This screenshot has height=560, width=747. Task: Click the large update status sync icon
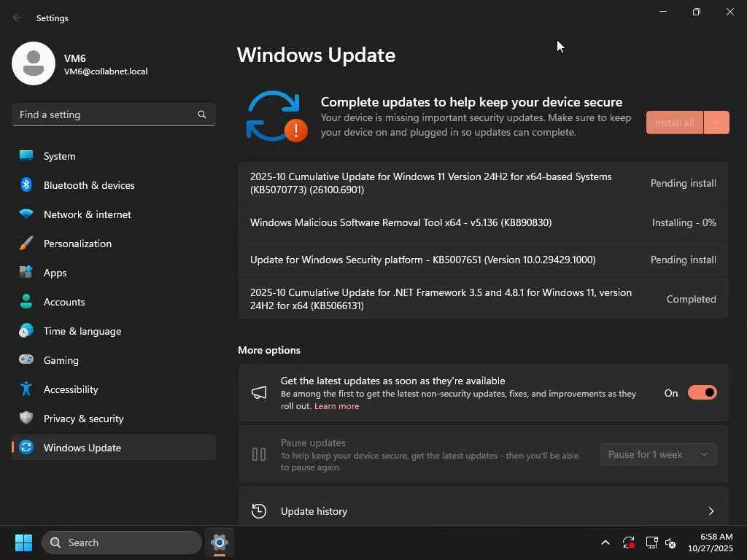click(x=276, y=117)
